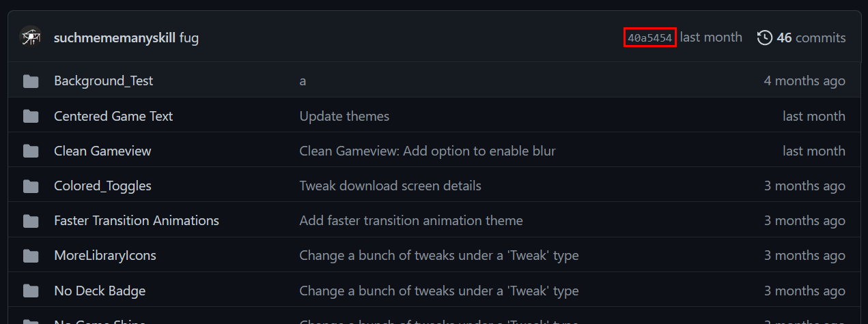Click the Centered Game Text folder icon
Image resolution: width=868 pixels, height=324 pixels.
(31, 117)
